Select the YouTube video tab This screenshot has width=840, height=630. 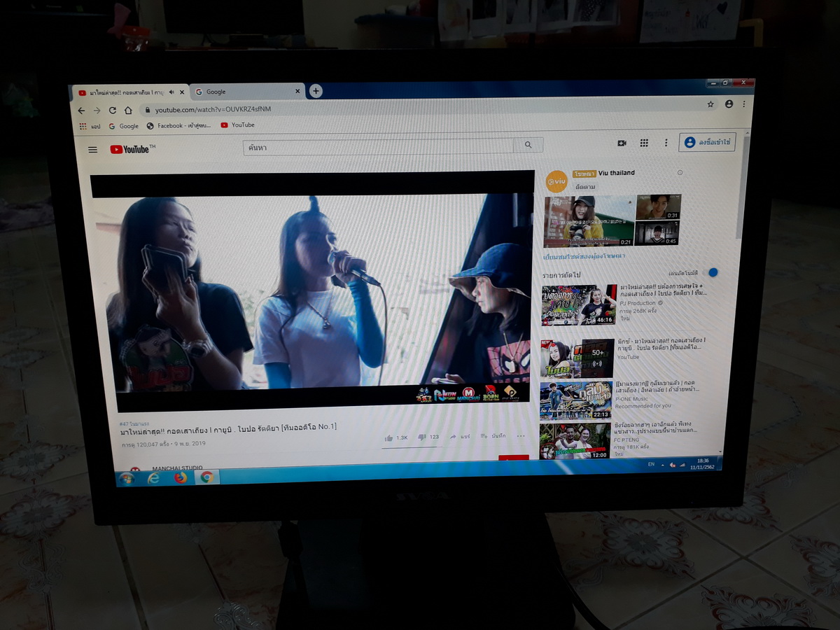click(x=129, y=92)
